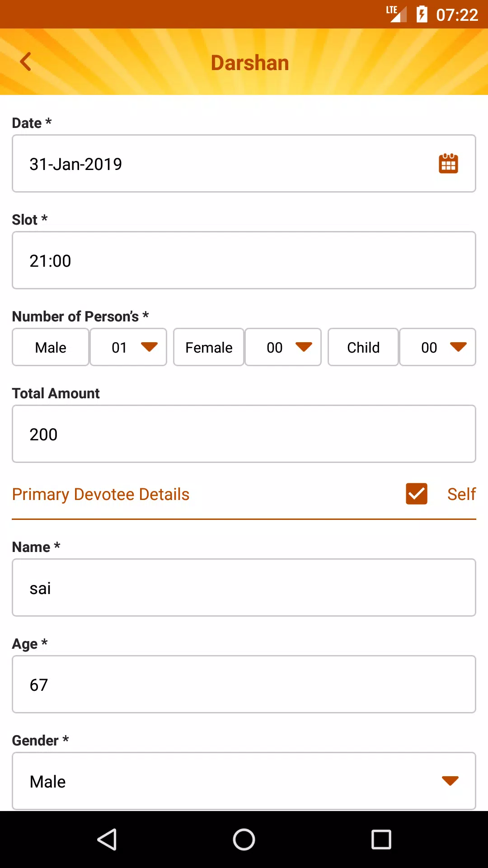Expand the Female count dropdown showing 00

click(x=283, y=347)
